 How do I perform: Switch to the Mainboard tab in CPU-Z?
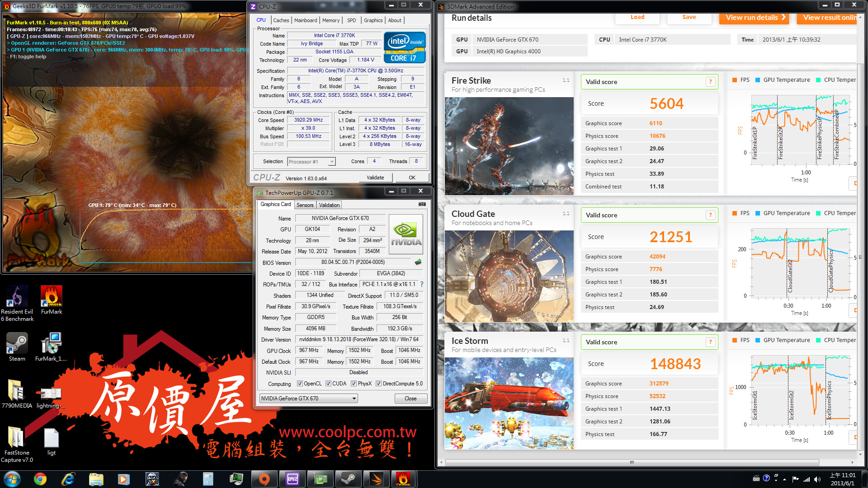point(306,20)
